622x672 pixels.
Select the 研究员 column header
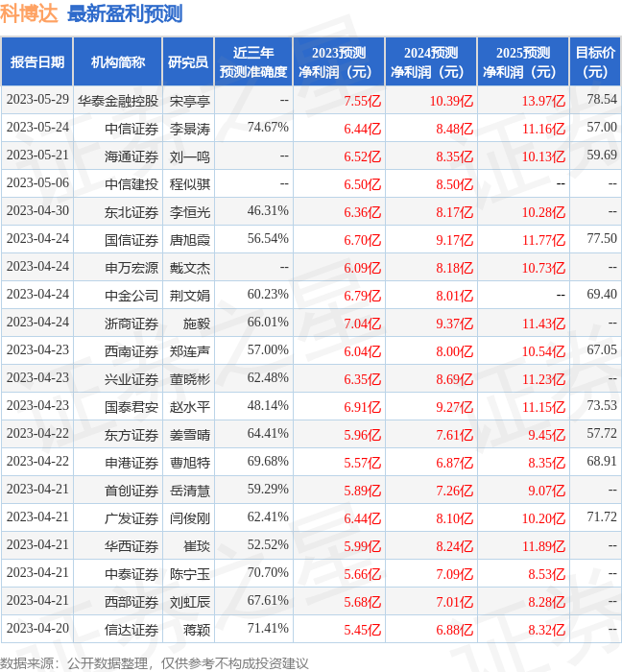click(188, 61)
